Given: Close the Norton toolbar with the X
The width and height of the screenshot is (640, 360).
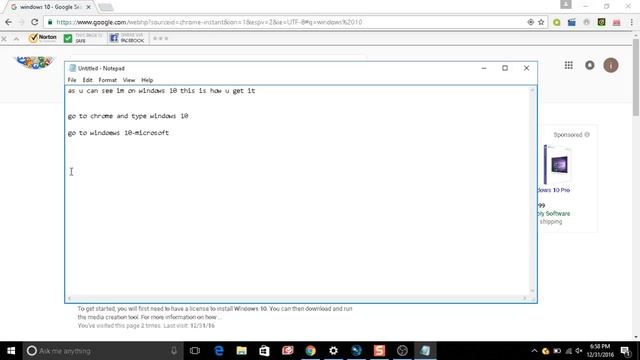Looking at the screenshot, I should 4,39.
